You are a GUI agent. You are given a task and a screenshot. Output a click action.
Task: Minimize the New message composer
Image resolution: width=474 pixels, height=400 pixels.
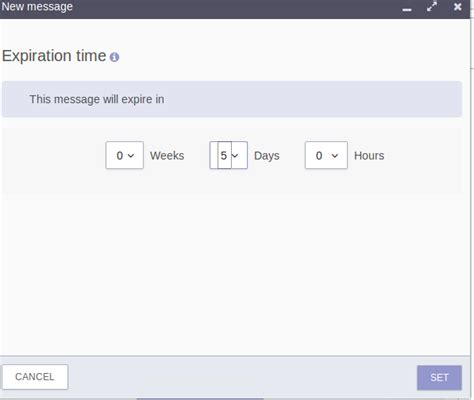[x=407, y=9]
